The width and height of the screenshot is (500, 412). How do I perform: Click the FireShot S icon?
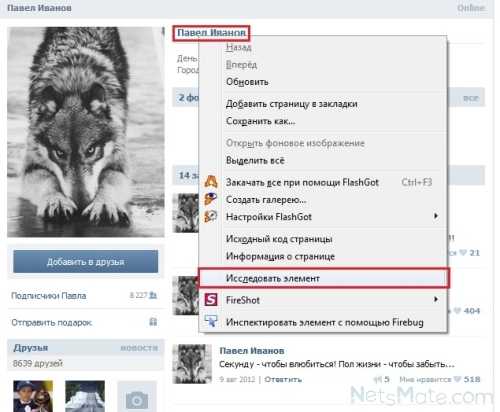[211, 300]
